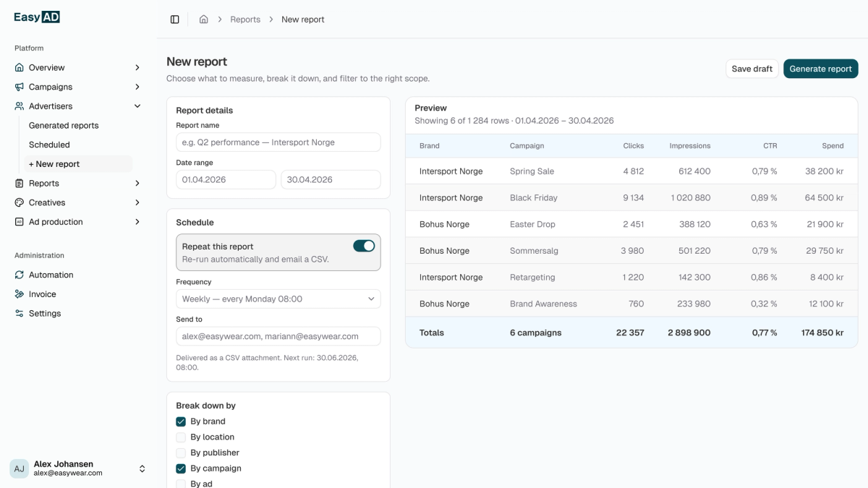Image resolution: width=868 pixels, height=488 pixels.
Task: Click the Impressions column header
Action: 690,146
